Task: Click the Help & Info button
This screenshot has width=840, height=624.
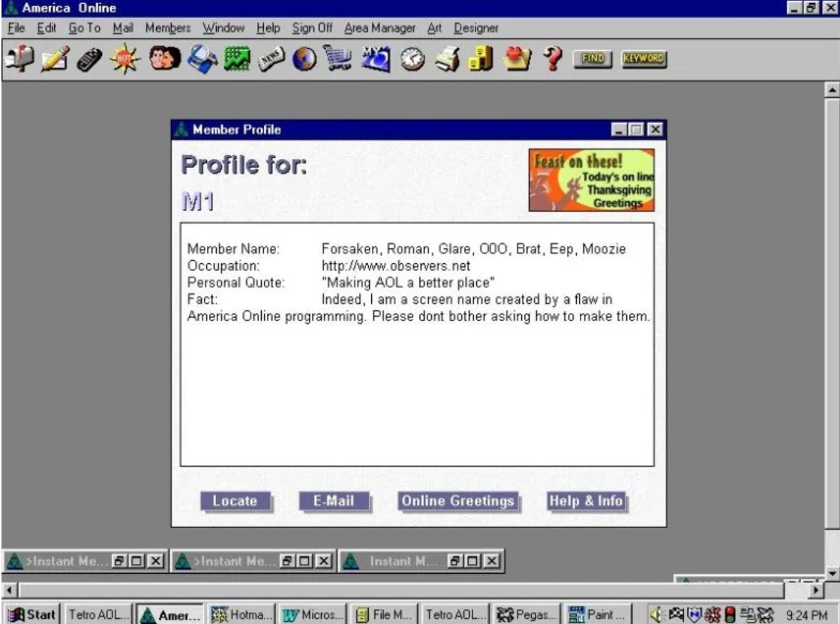Action: 586,501
